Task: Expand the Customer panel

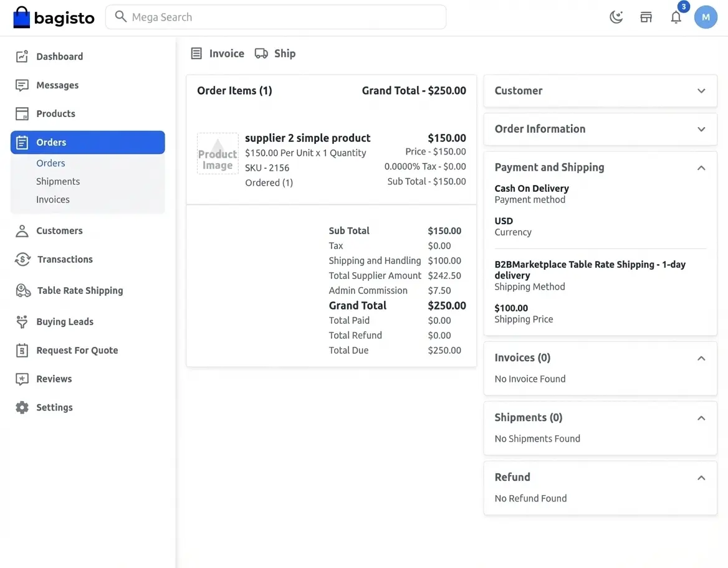Action: pos(701,91)
